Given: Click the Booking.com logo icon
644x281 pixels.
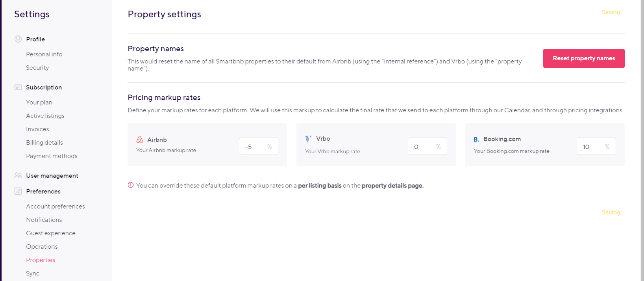Looking at the screenshot, I should [x=476, y=139].
